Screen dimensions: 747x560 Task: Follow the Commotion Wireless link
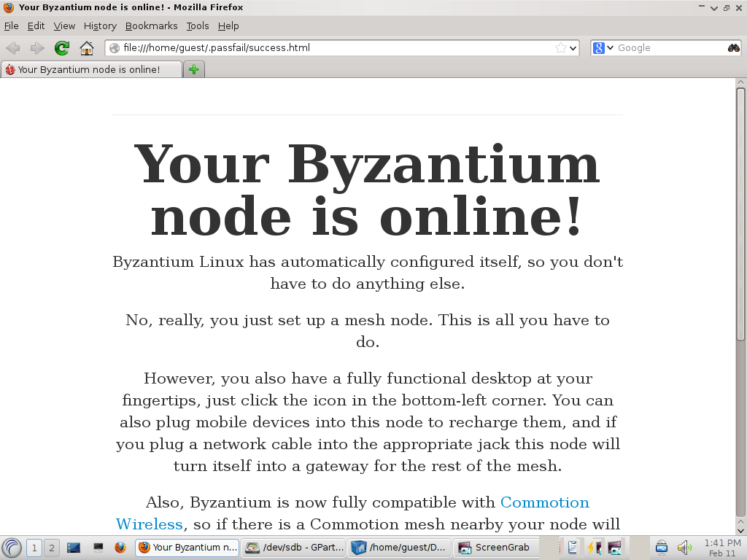pyautogui.click(x=544, y=502)
